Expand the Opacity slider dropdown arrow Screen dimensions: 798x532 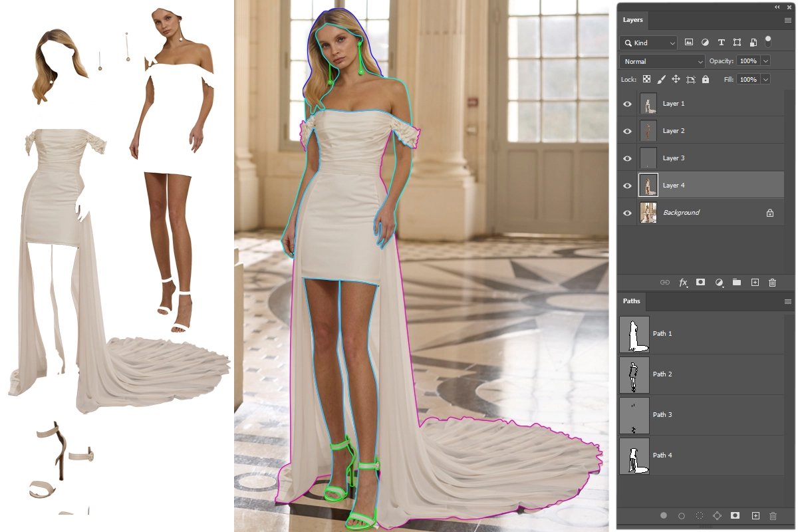point(766,61)
